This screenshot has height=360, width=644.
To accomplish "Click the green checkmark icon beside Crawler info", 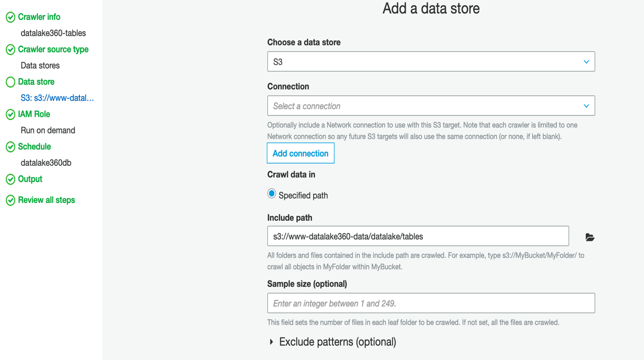I will [11, 17].
